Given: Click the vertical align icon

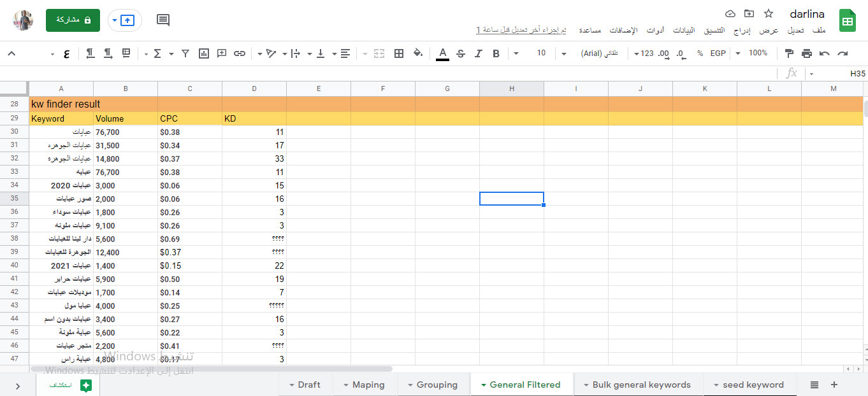Looking at the screenshot, I should [x=321, y=53].
